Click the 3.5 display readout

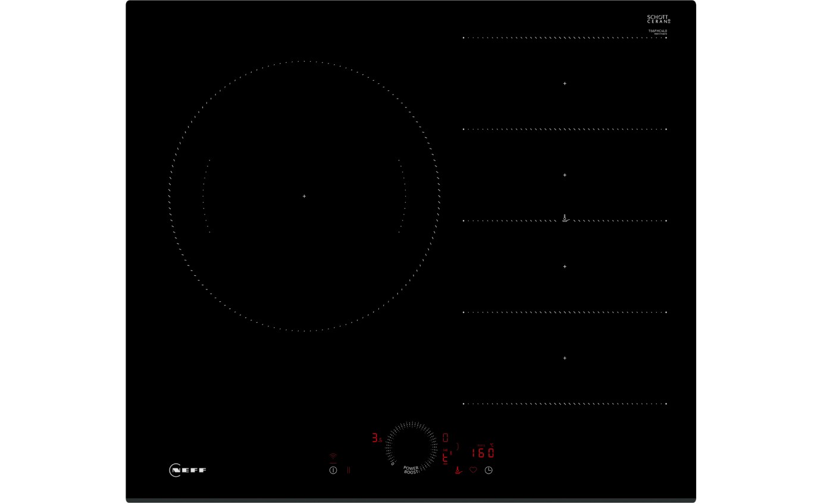tap(377, 438)
